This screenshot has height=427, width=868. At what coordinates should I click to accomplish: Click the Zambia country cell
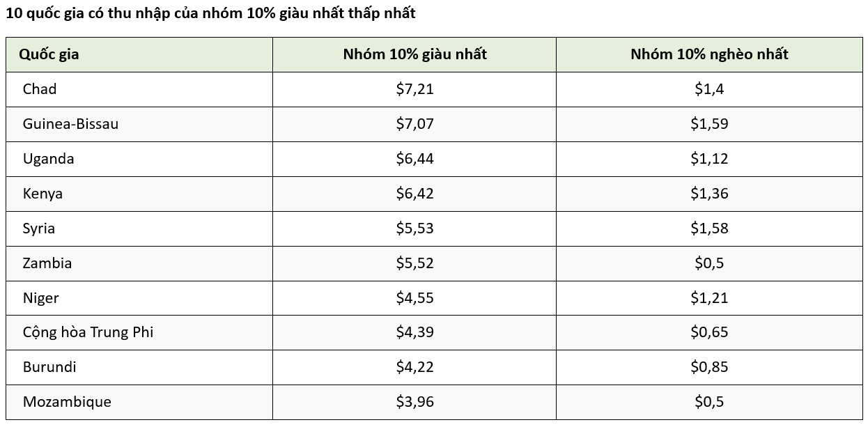(47, 263)
